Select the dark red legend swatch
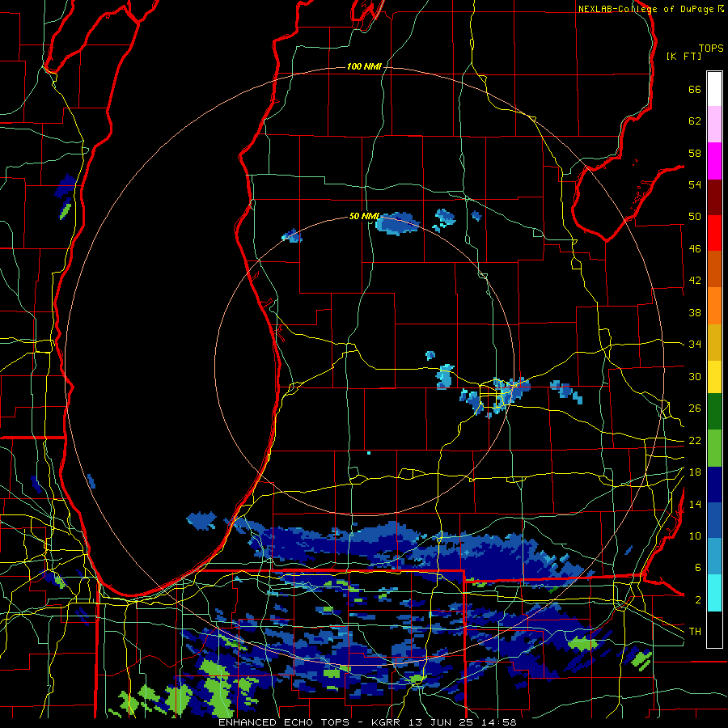Image resolution: width=728 pixels, height=728 pixels. click(x=714, y=197)
